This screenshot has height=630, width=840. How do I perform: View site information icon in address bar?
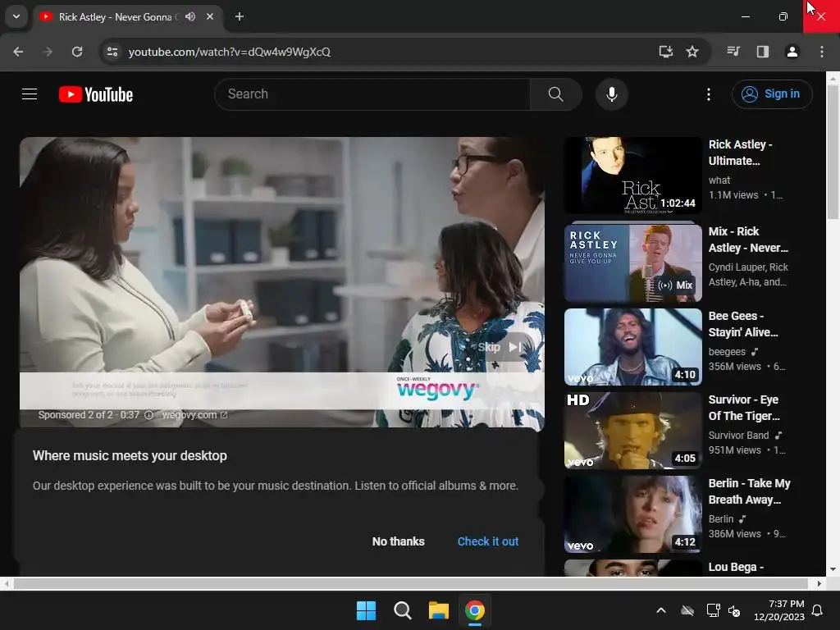pyautogui.click(x=112, y=52)
